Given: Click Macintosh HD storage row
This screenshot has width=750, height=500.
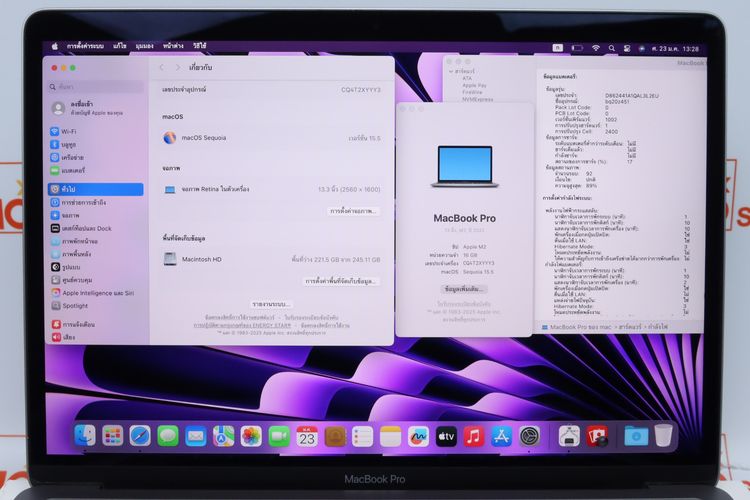Looking at the screenshot, I should pos(271,259).
